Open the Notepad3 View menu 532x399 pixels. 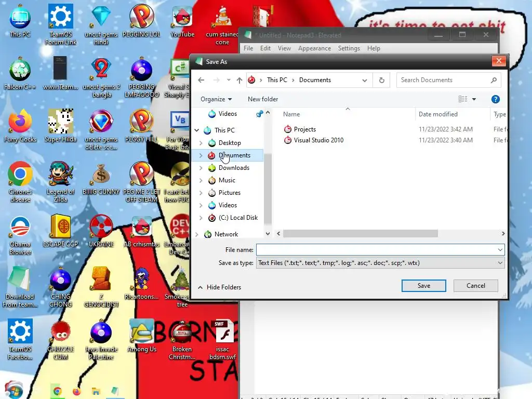tap(284, 48)
